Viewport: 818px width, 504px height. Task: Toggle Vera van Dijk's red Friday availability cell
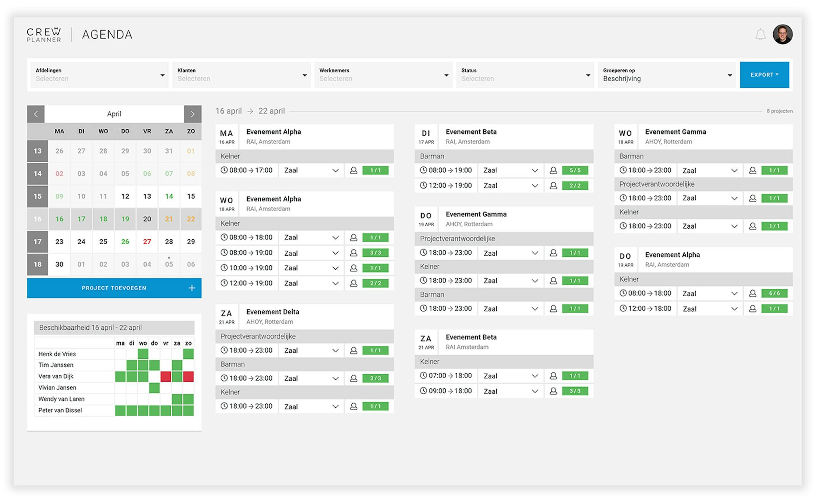(x=165, y=376)
